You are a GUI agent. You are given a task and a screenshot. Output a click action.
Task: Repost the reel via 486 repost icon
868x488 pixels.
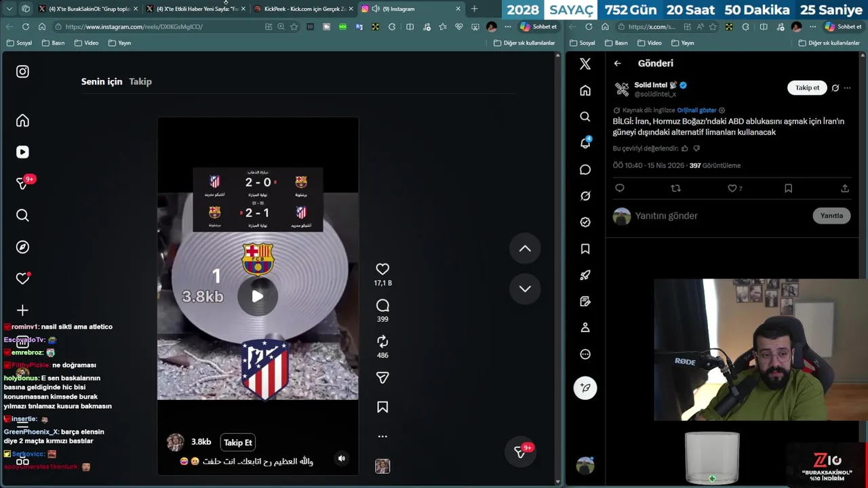pyautogui.click(x=382, y=342)
